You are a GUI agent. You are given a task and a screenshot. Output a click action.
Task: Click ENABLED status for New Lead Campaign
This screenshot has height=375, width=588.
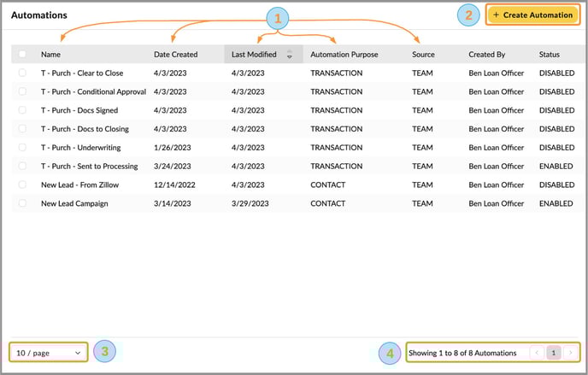click(556, 203)
